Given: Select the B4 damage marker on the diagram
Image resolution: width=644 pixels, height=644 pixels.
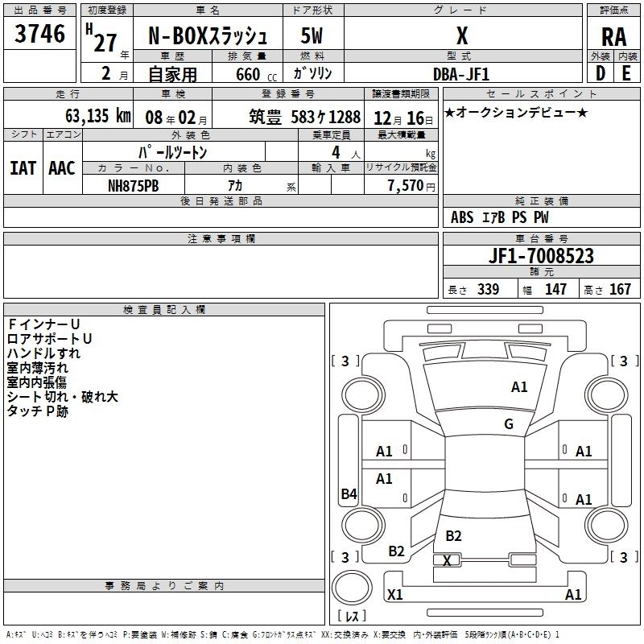Looking at the screenshot, I should coord(349,494).
